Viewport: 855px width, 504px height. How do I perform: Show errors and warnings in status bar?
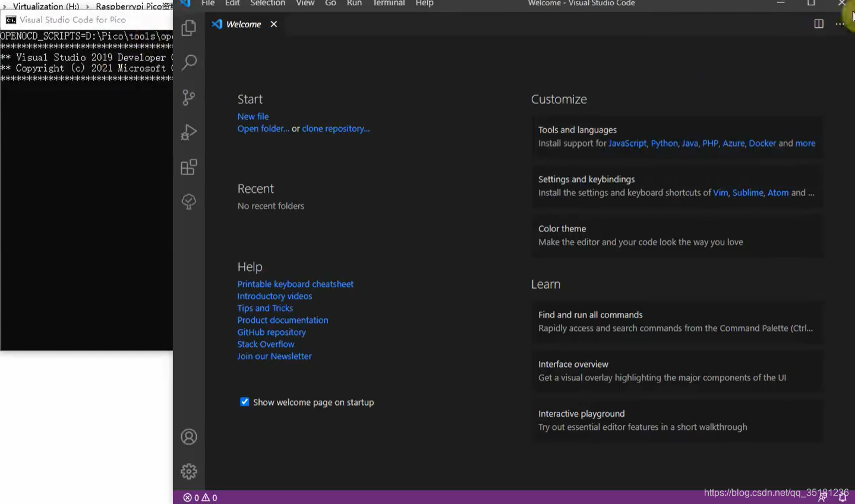(x=200, y=497)
